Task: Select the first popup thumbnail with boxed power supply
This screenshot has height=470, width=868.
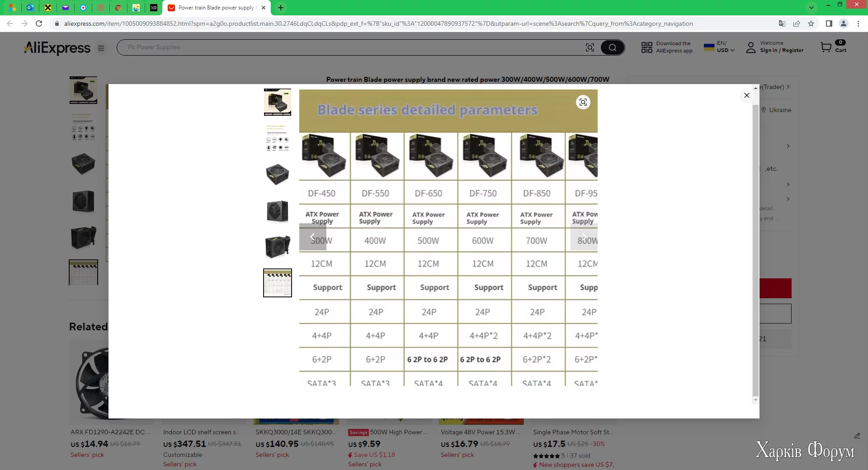Action: pos(278,102)
